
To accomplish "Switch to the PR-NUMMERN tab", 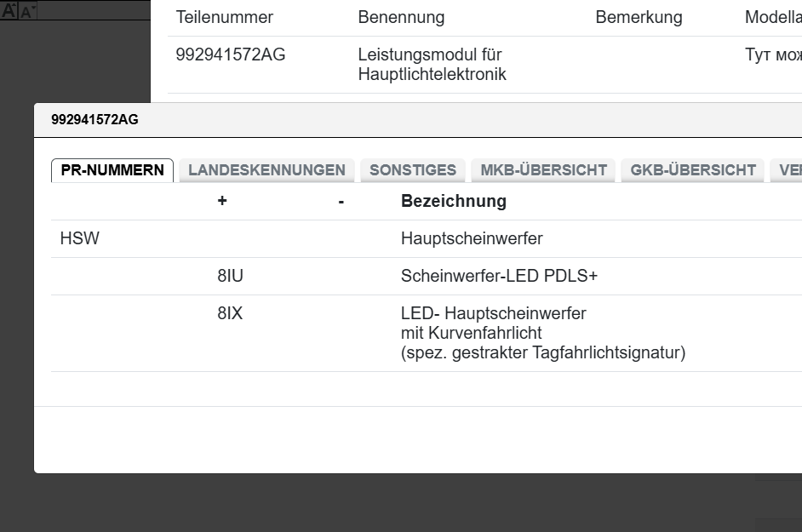I will pos(112,170).
